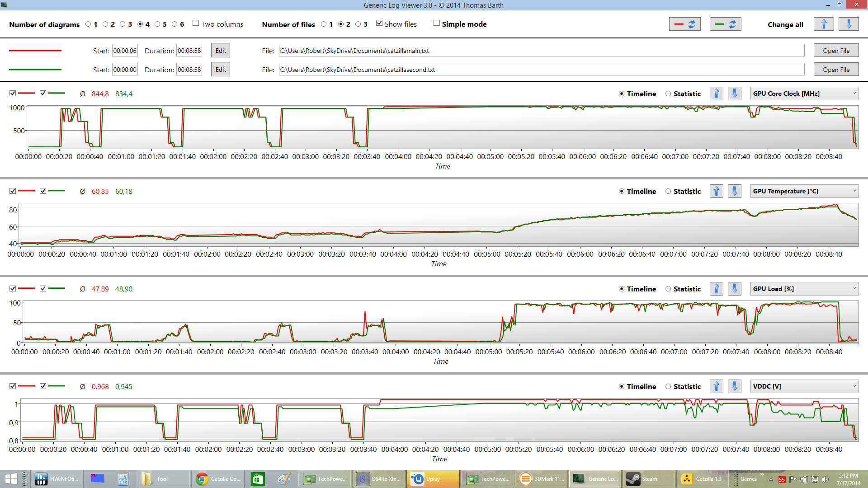Click Open File for catzillamain.txt
The width and height of the screenshot is (868, 488).
click(x=836, y=51)
